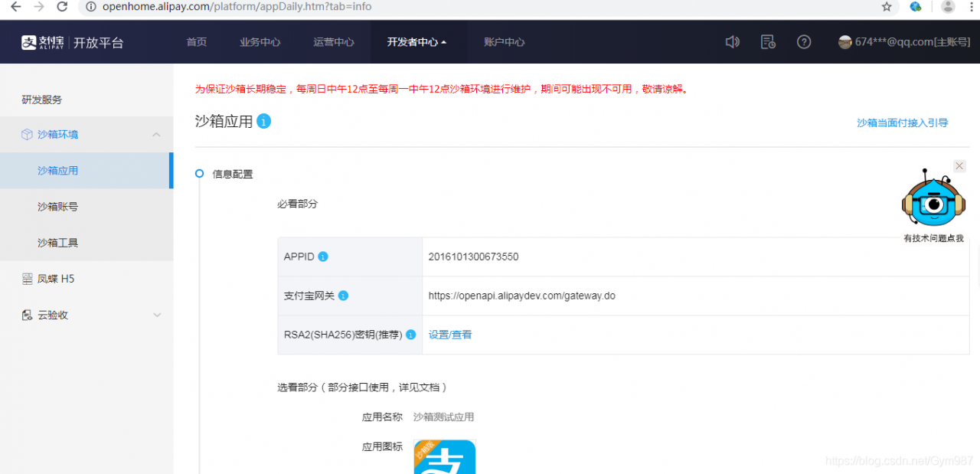Bookmark this page with the star icon
This screenshot has width=980, height=474.
(887, 7)
